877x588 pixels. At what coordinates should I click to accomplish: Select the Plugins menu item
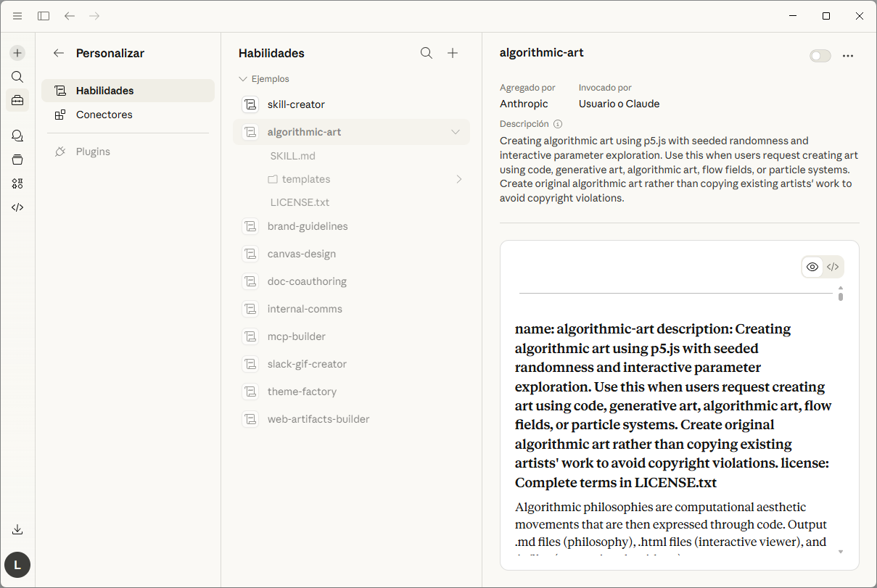[93, 152]
